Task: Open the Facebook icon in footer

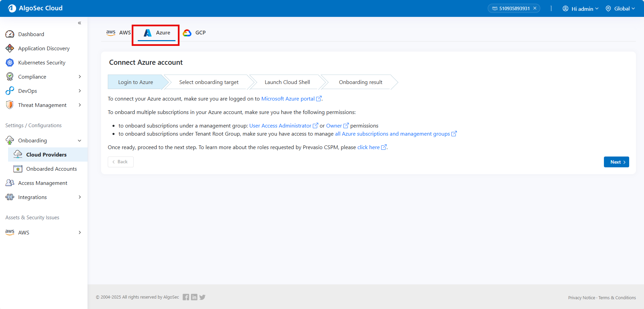Action: (x=186, y=297)
